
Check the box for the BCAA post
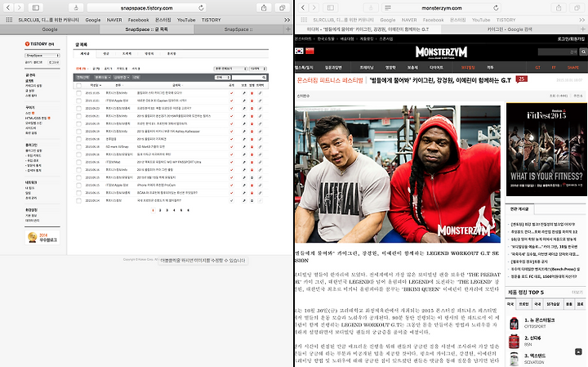(x=78, y=193)
